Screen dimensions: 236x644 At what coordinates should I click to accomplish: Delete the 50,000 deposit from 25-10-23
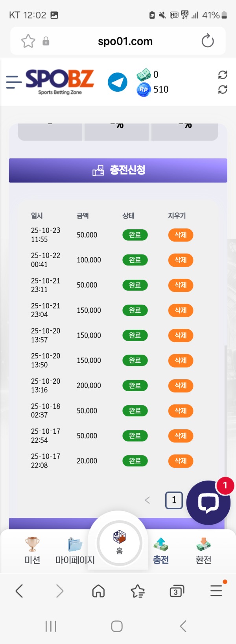pos(181,235)
